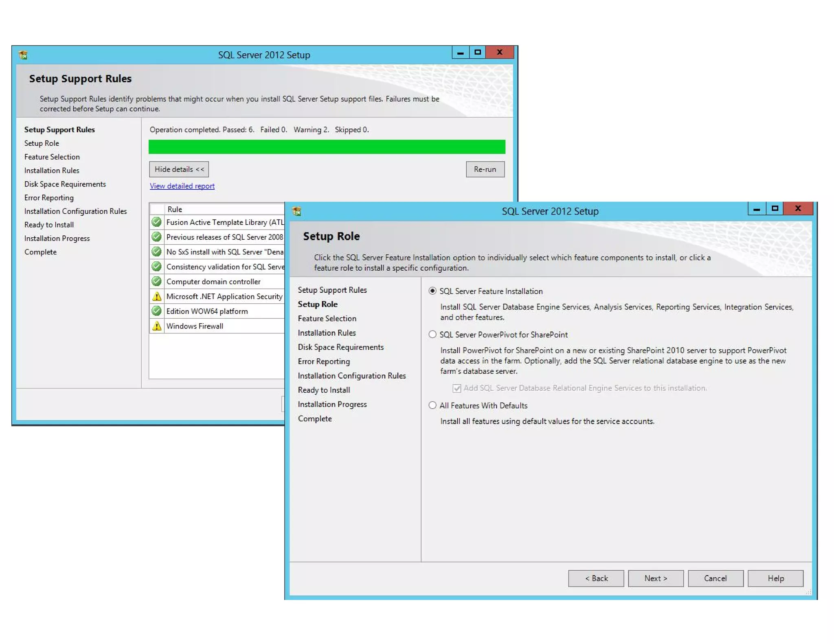This screenshot has width=834, height=644.
Task: Go to Feature Selection step in the Setup Role sidebar
Action: click(x=327, y=318)
